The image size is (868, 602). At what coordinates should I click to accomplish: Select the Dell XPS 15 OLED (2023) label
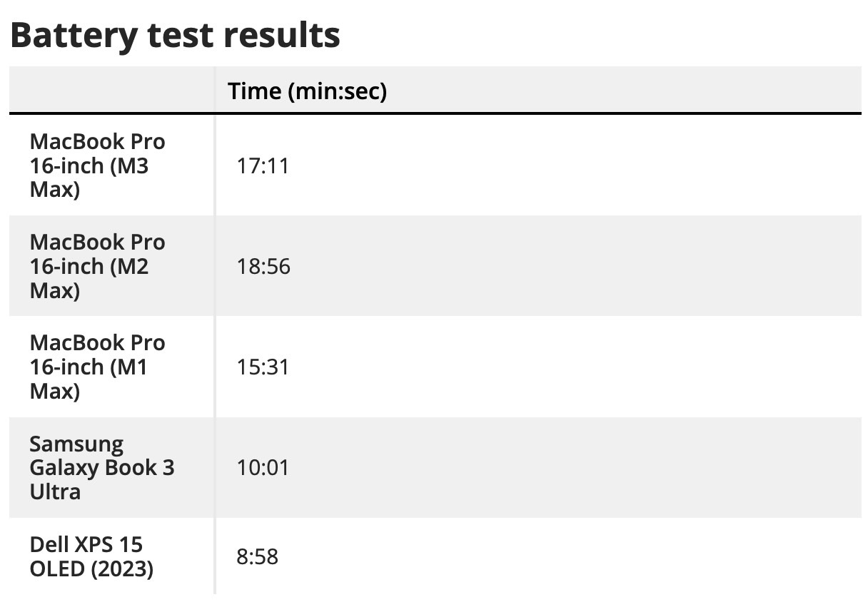(x=91, y=556)
